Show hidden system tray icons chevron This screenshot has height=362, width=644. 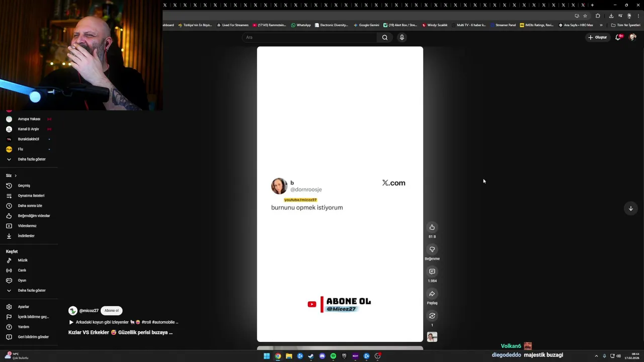coord(596,356)
